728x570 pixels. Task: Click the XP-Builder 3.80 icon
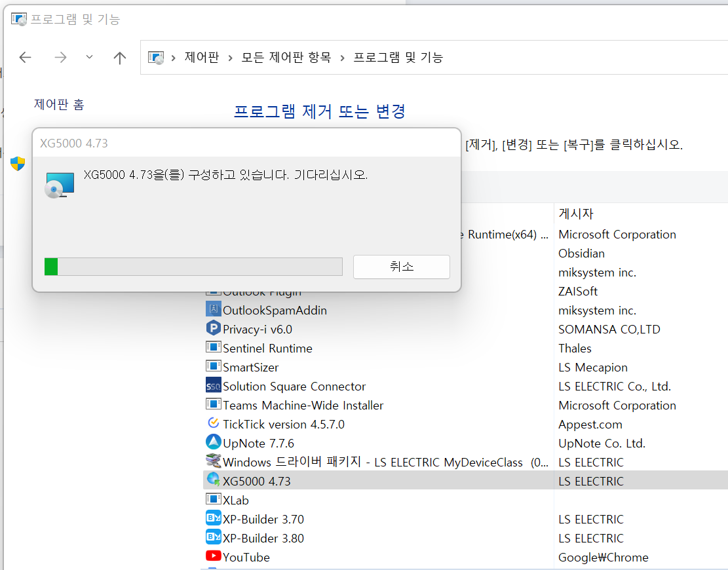point(213,537)
